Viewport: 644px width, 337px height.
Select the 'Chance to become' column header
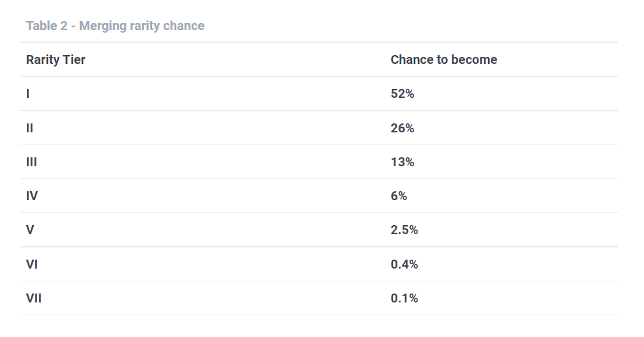[x=443, y=59]
